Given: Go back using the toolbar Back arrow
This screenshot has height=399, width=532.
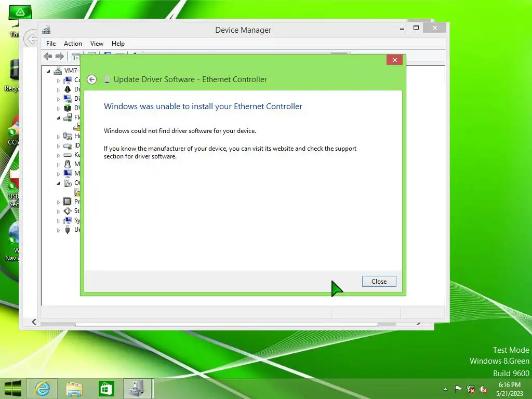Looking at the screenshot, I should (48, 56).
